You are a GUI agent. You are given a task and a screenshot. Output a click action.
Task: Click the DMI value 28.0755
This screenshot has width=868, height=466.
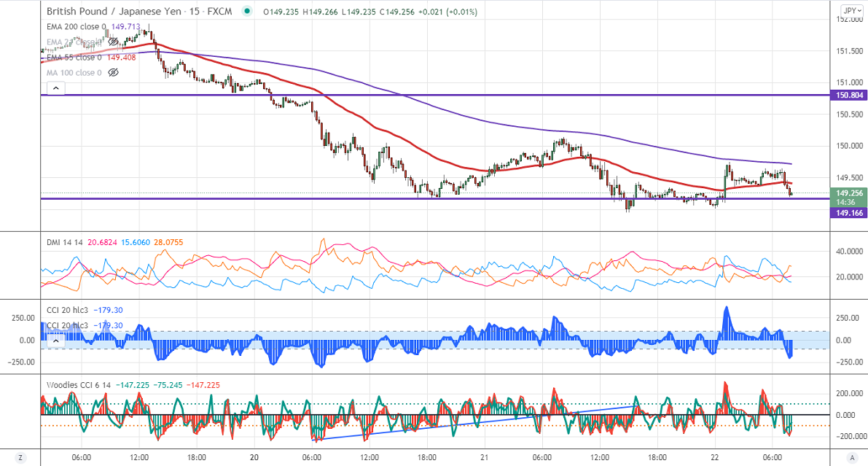click(168, 242)
